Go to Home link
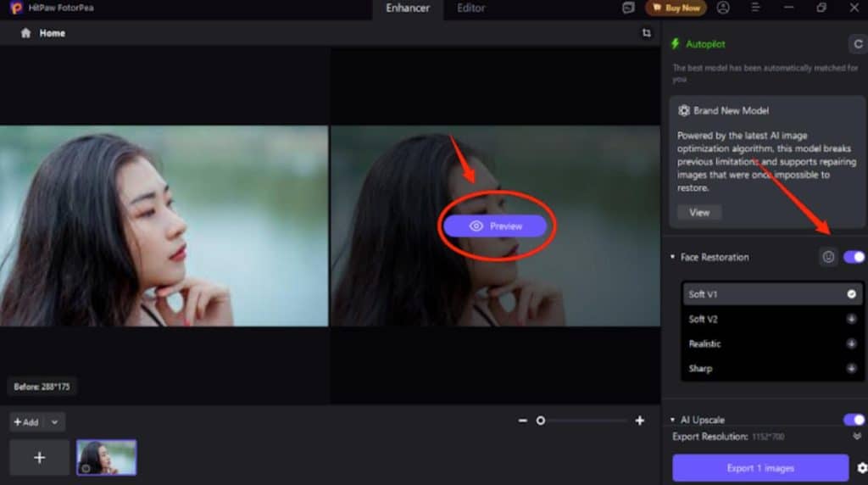 52,33
